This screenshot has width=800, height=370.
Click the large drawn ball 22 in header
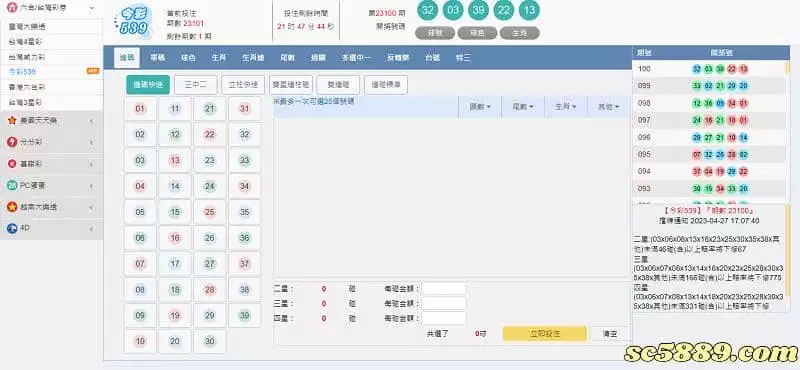point(504,10)
